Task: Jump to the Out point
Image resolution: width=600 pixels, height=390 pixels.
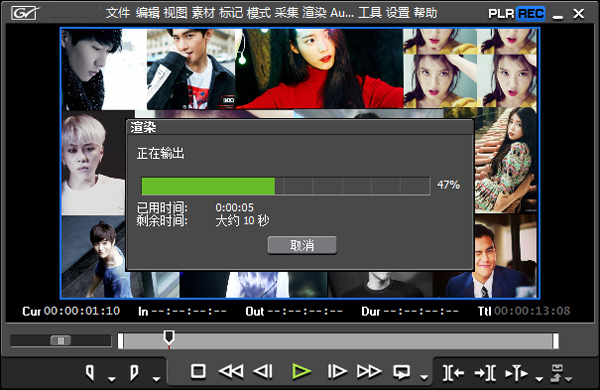Action: 485,373
